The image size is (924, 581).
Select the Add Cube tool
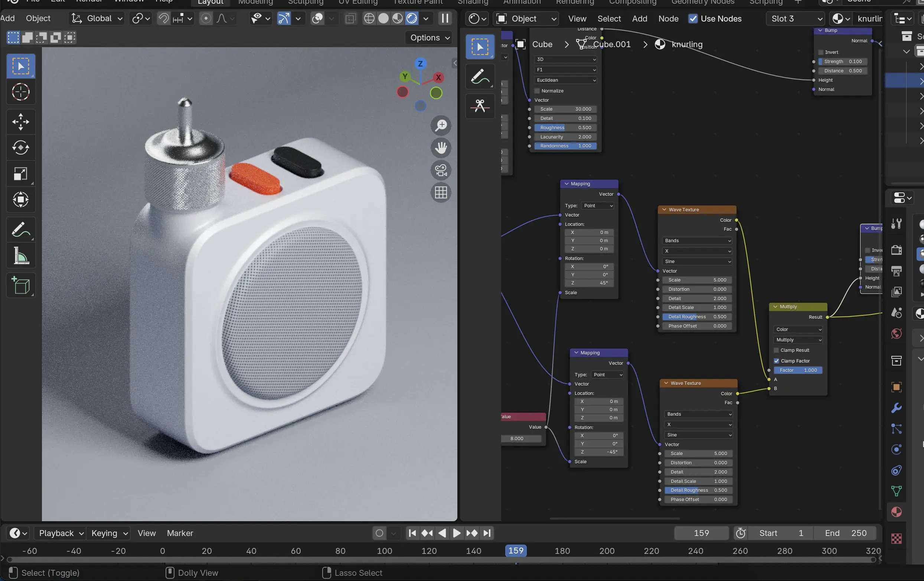point(21,285)
